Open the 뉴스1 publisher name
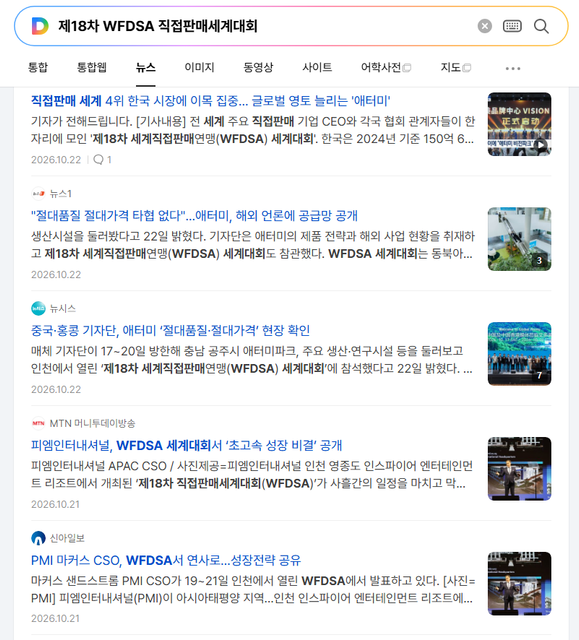579x640 pixels. (x=61, y=193)
